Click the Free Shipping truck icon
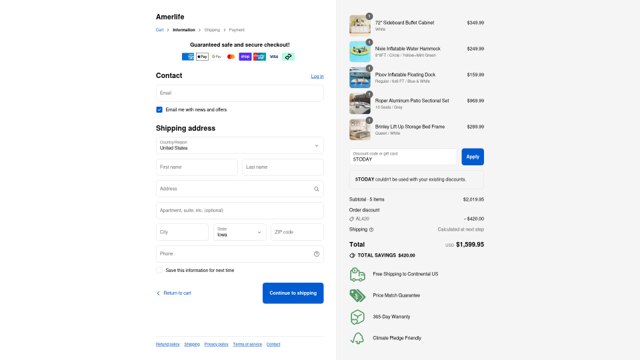Viewport: 640px width, 360px height. tap(357, 274)
